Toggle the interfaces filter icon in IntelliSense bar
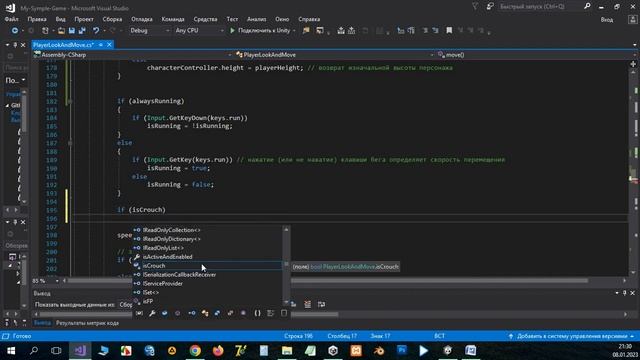This screenshot has width=640, height=360. coord(191,313)
